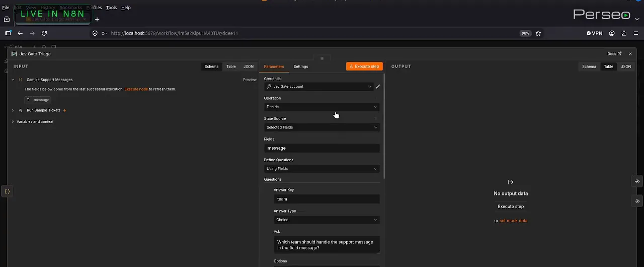Open options dots beside State Source label
The image size is (644, 267).
tap(376, 119)
